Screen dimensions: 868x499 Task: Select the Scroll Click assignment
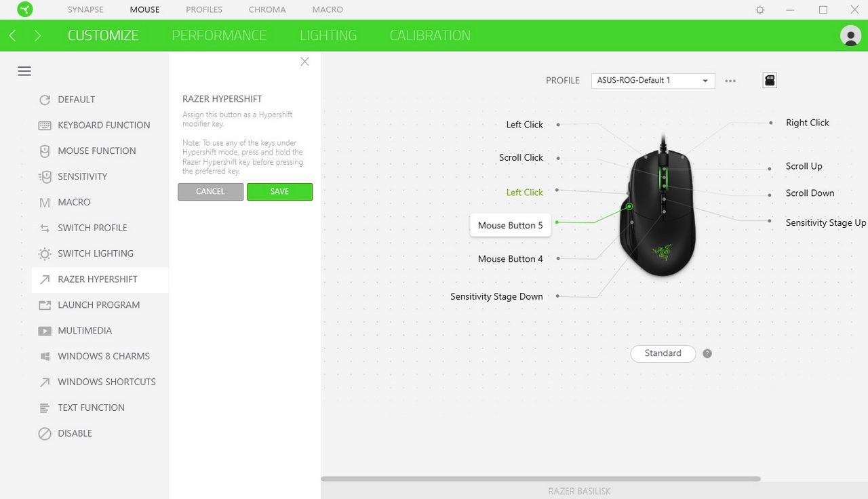521,157
